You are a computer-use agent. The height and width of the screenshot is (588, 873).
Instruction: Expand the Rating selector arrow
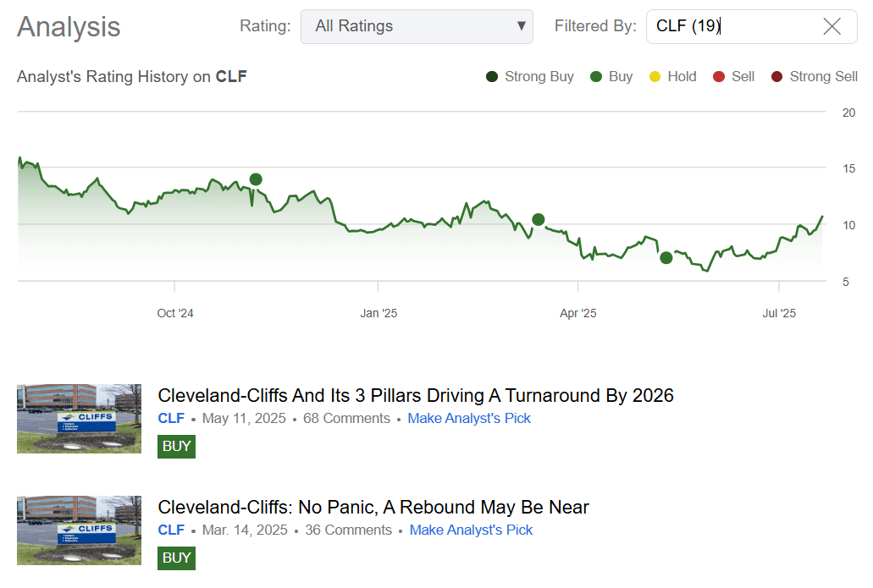tap(519, 26)
